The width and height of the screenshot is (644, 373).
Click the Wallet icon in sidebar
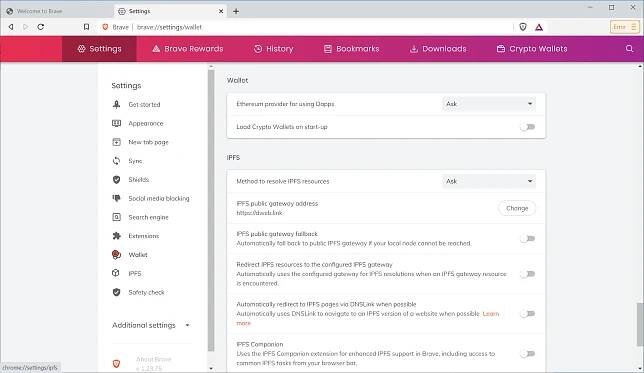(117, 255)
